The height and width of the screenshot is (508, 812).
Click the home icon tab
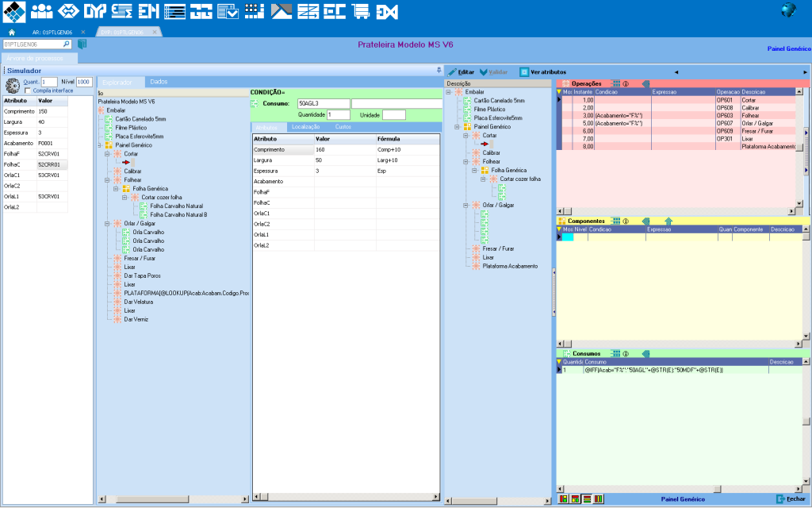click(12, 32)
